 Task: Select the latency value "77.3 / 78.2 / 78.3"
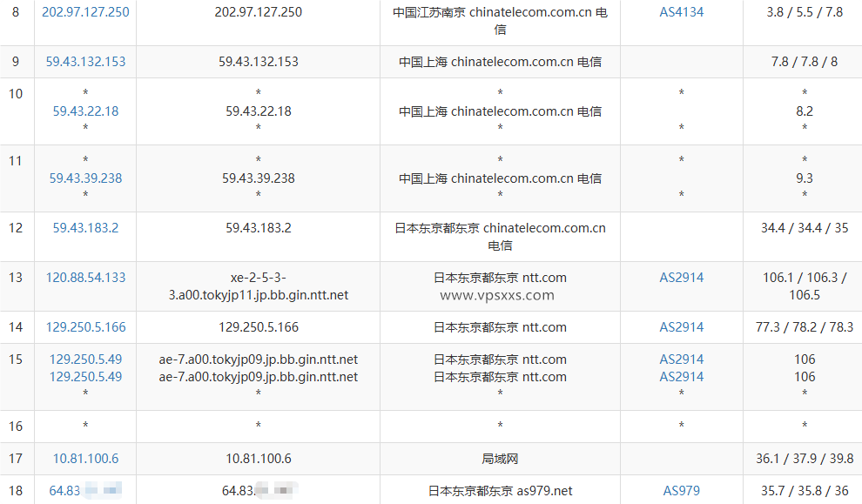click(805, 327)
